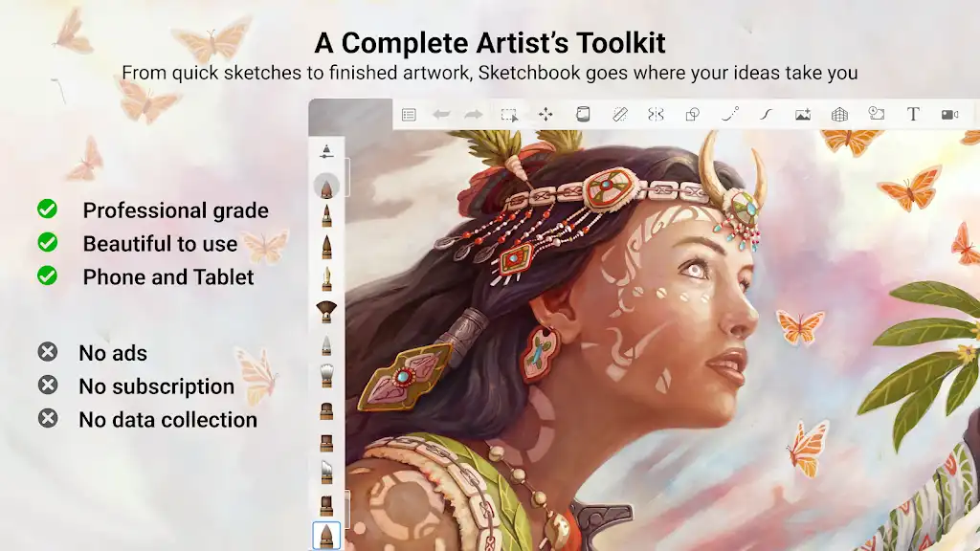Open the Perspective Guides grid tool
Image resolution: width=980 pixels, height=551 pixels.
(x=839, y=115)
